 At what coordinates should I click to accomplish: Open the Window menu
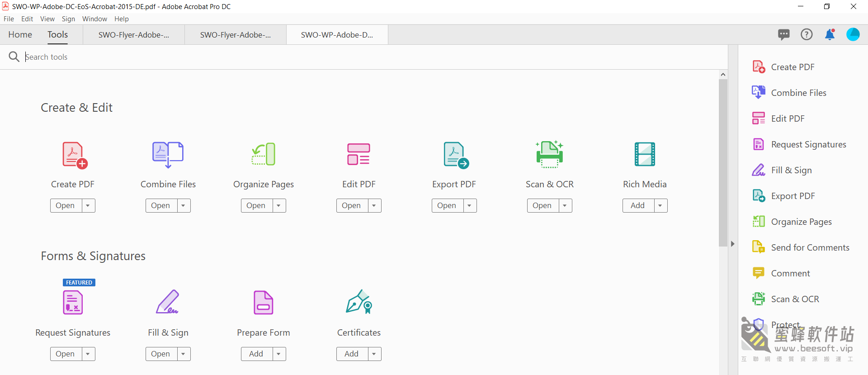[94, 19]
